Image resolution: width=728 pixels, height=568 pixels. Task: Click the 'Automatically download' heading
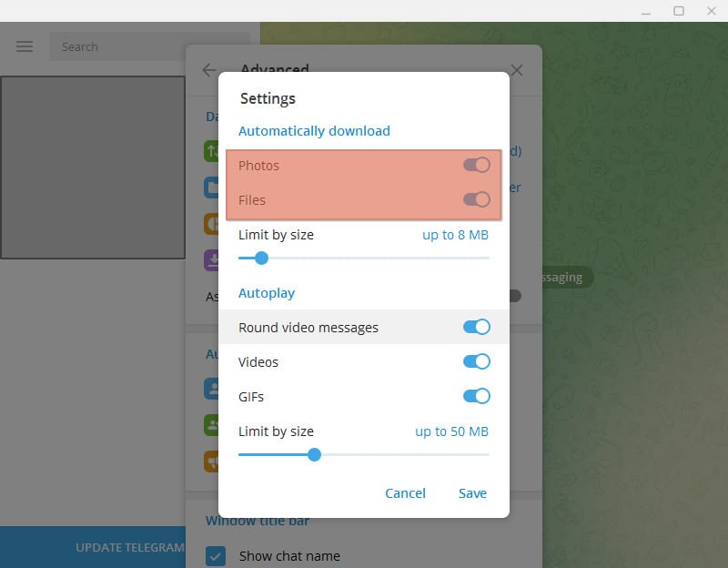314,131
